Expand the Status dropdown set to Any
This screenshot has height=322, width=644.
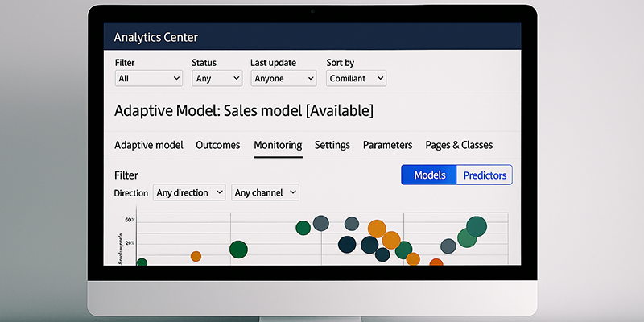pyautogui.click(x=217, y=78)
